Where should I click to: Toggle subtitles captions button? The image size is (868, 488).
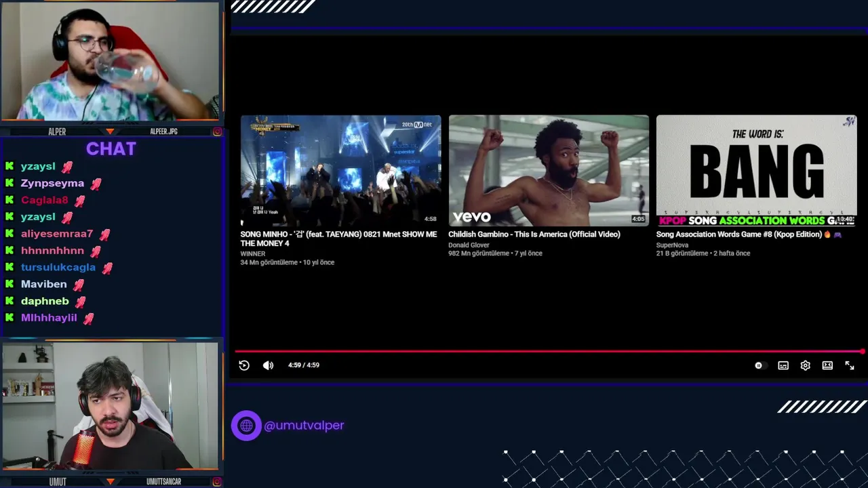[x=783, y=365]
